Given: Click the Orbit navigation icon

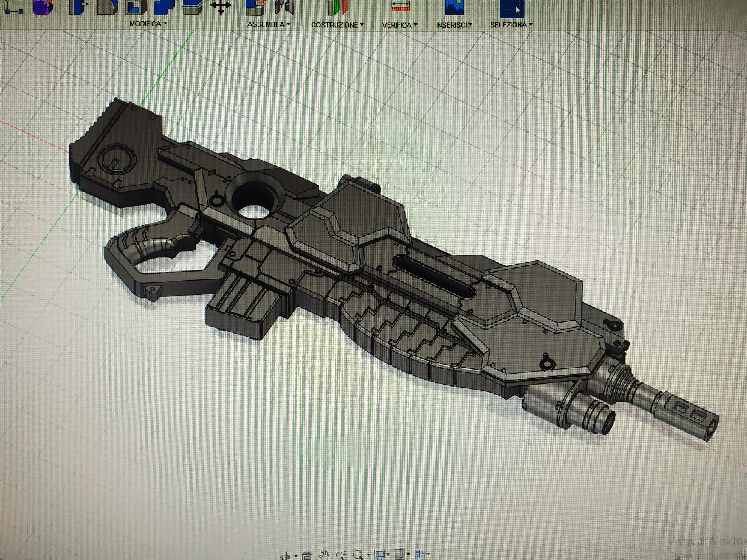Looking at the screenshot, I should coord(286,556).
